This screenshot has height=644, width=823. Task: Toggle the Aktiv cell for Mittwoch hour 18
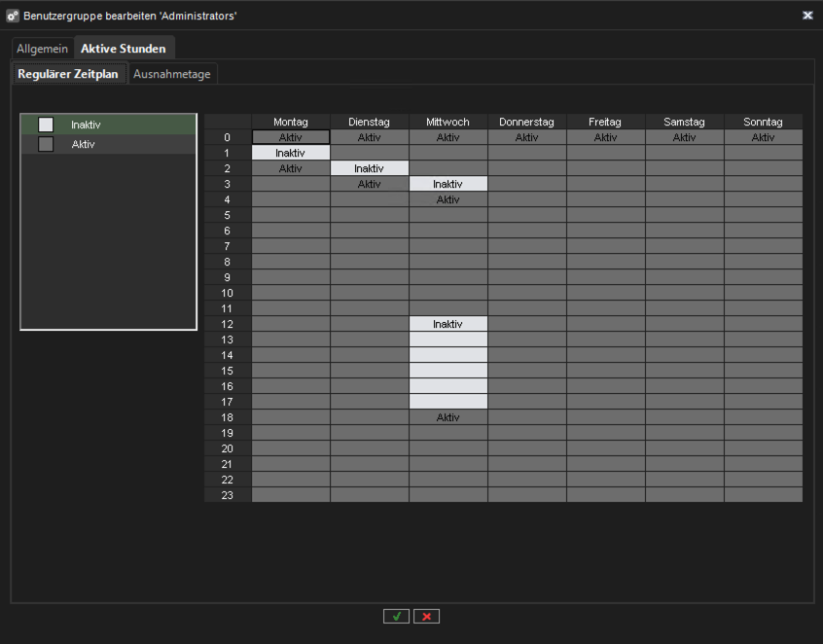[447, 416]
